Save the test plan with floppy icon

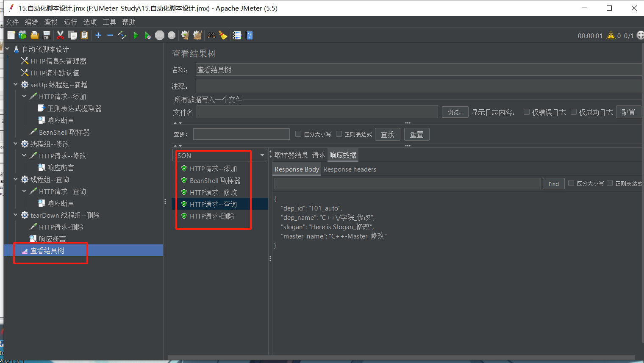tap(47, 35)
